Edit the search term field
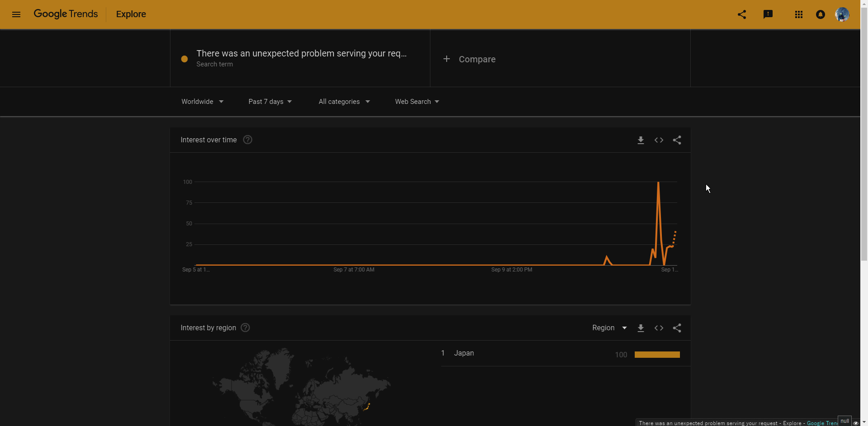This screenshot has height=426, width=868. [x=301, y=54]
